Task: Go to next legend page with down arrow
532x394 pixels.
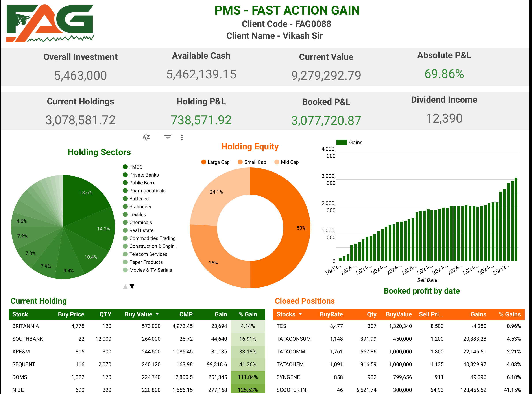Action: coord(132,286)
